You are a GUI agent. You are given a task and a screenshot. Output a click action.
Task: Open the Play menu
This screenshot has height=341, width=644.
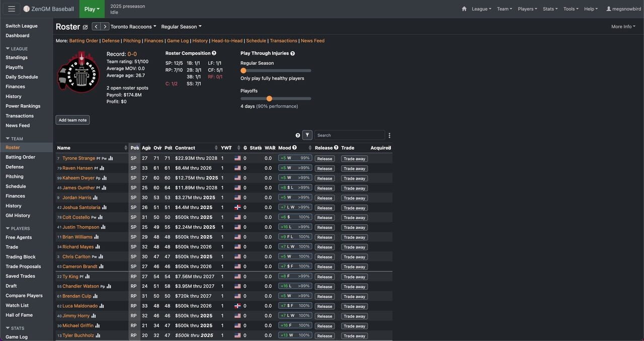(91, 9)
